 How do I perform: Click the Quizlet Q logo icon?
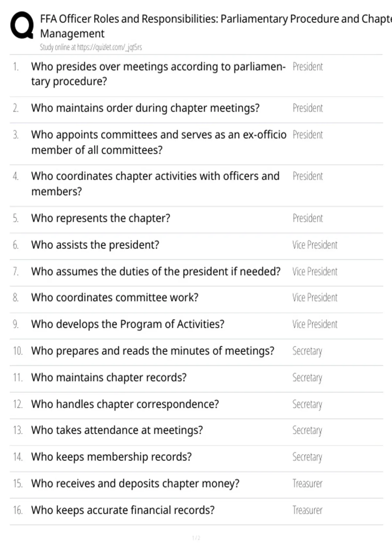(x=22, y=25)
